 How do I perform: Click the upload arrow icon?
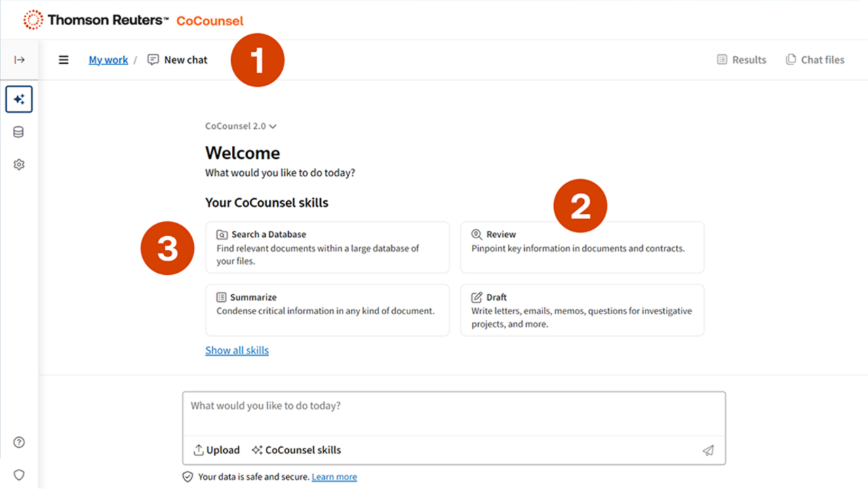[199, 450]
